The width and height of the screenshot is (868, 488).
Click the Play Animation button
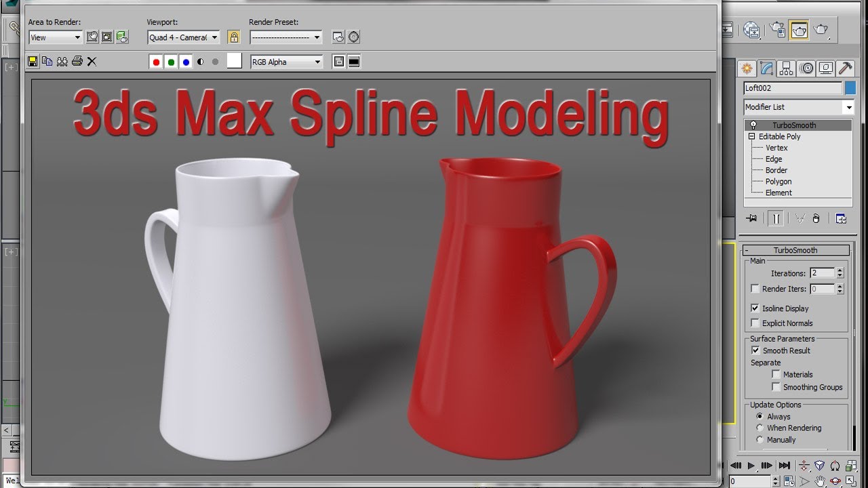751,466
